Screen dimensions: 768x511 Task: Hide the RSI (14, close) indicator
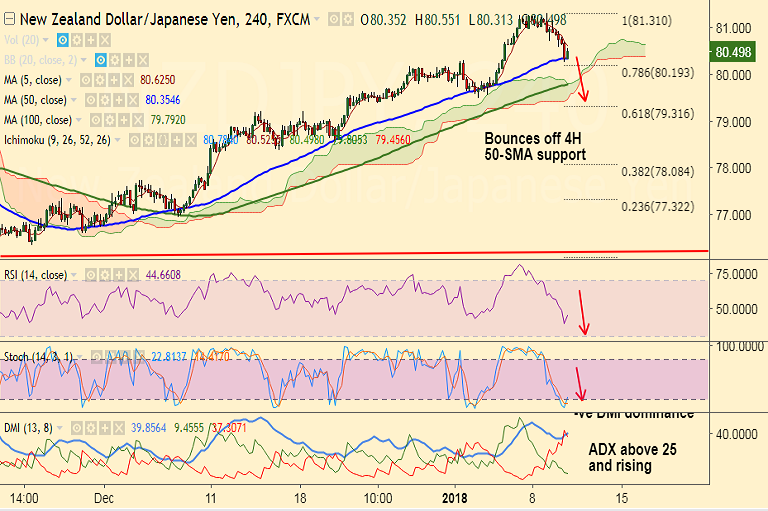pos(91,275)
